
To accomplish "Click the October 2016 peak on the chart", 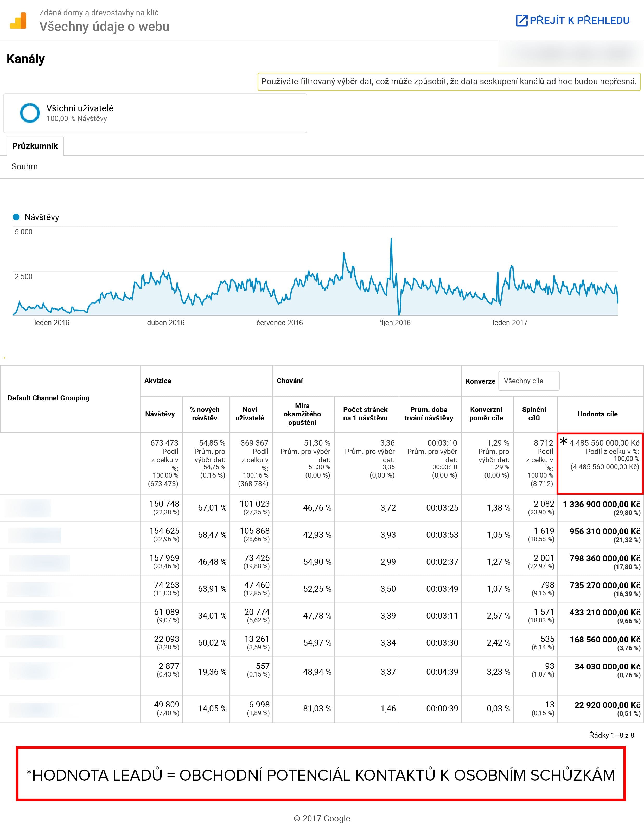I will (x=391, y=239).
